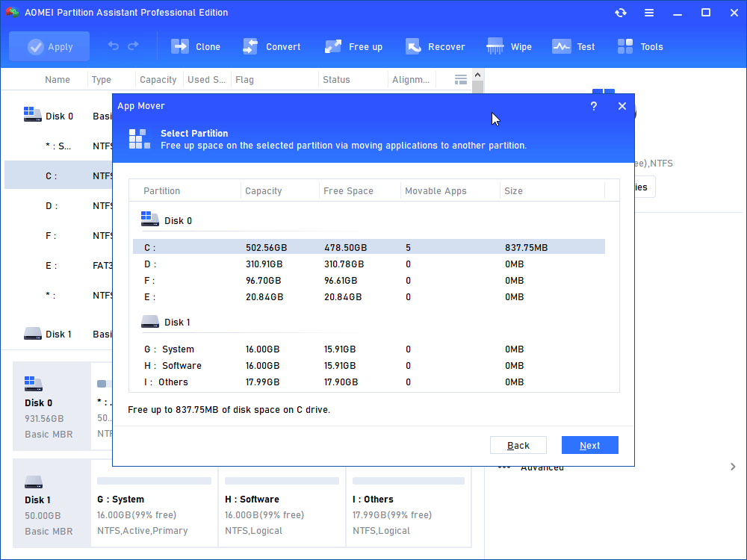
Task: Select G: System partition block in disk map
Action: [154, 508]
